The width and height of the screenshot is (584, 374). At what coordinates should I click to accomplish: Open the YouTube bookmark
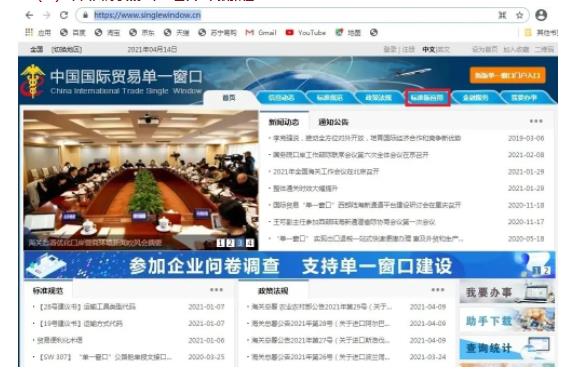click(x=306, y=33)
